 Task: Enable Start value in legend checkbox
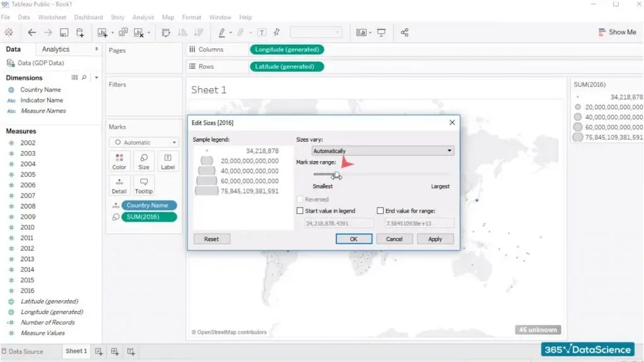pyautogui.click(x=300, y=211)
